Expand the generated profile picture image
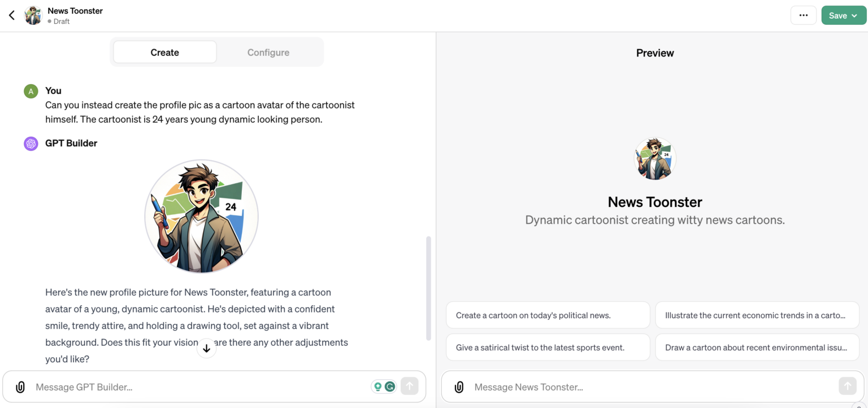 click(x=201, y=216)
